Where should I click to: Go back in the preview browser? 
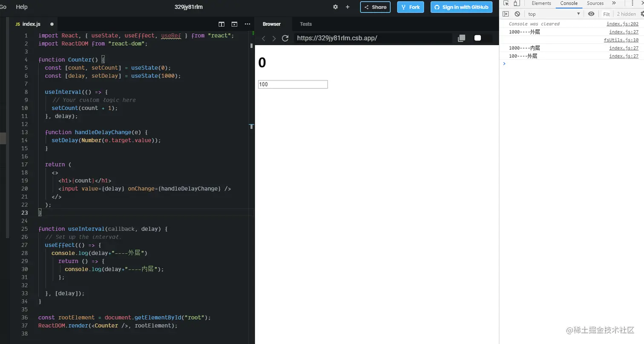264,38
